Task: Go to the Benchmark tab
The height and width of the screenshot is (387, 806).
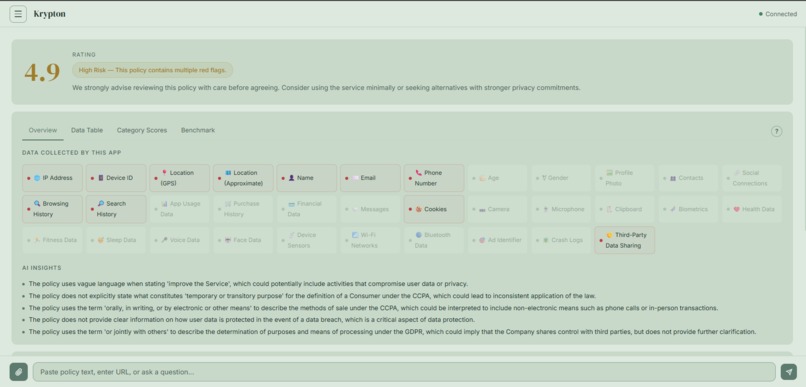Action: 198,131
